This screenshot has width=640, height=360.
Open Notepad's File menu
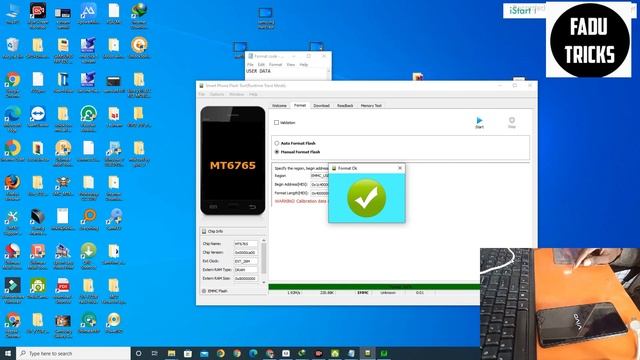pos(250,64)
